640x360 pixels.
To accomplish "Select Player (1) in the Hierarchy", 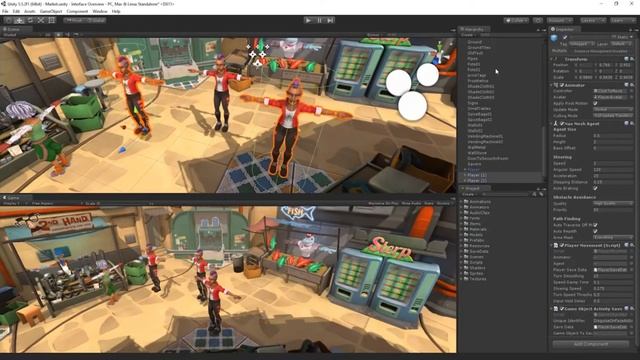I will [477, 175].
